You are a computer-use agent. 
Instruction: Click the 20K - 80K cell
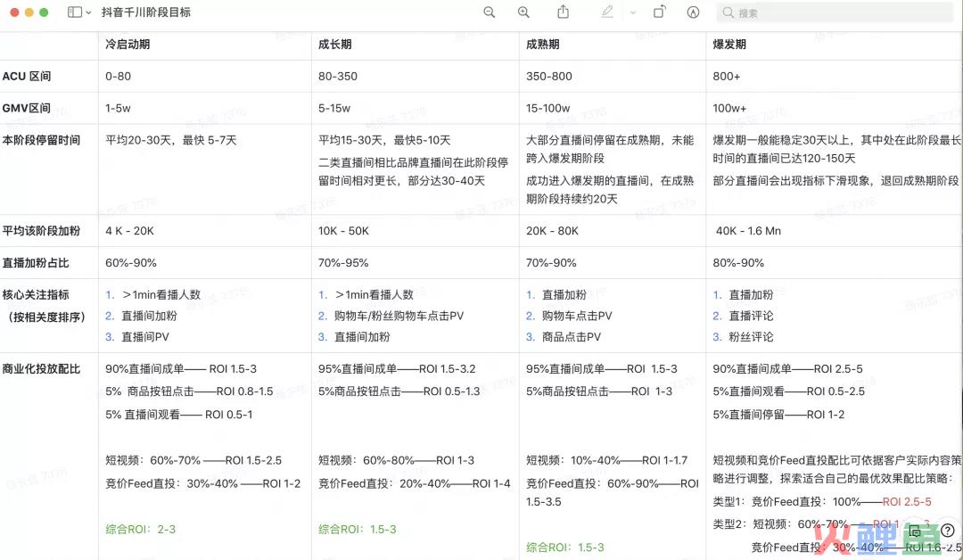coord(552,231)
